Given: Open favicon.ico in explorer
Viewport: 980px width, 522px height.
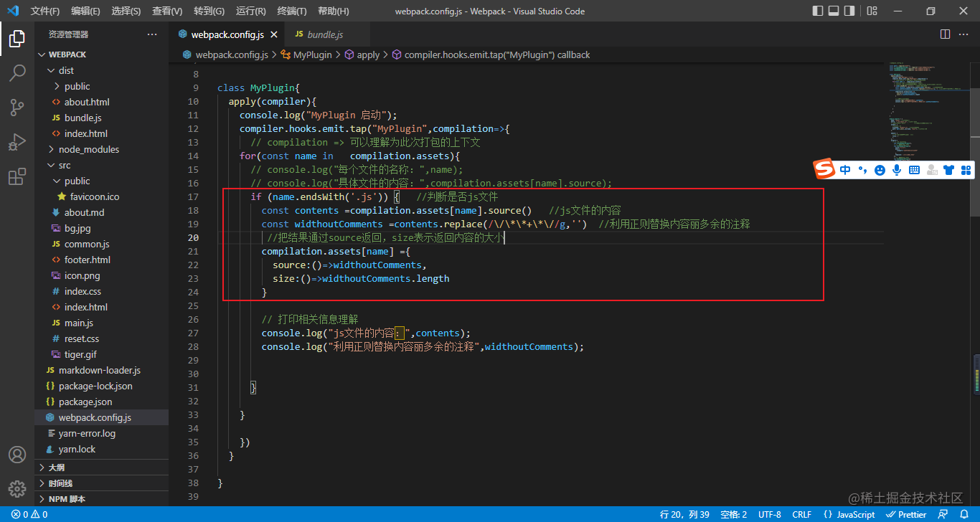Looking at the screenshot, I should tap(95, 196).
